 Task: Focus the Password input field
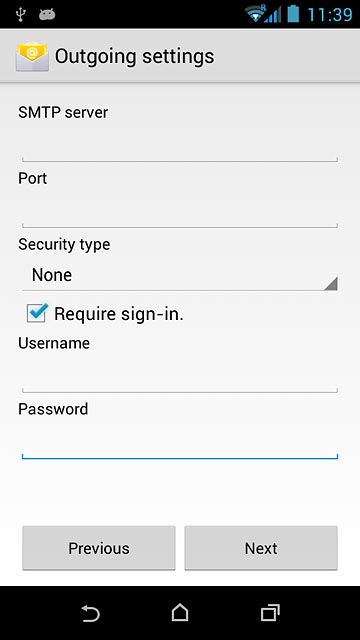tap(180, 442)
